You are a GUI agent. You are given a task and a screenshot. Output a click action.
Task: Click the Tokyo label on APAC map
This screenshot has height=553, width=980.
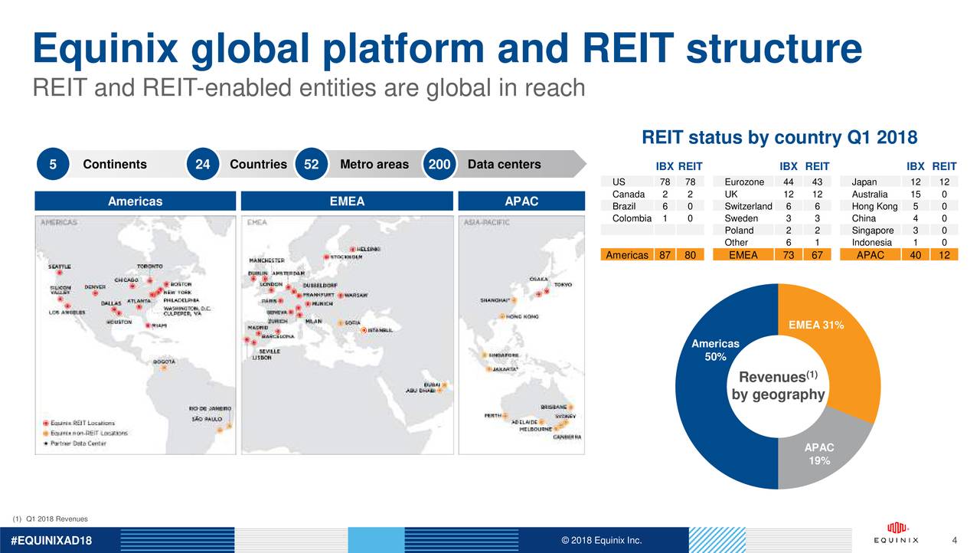click(563, 284)
